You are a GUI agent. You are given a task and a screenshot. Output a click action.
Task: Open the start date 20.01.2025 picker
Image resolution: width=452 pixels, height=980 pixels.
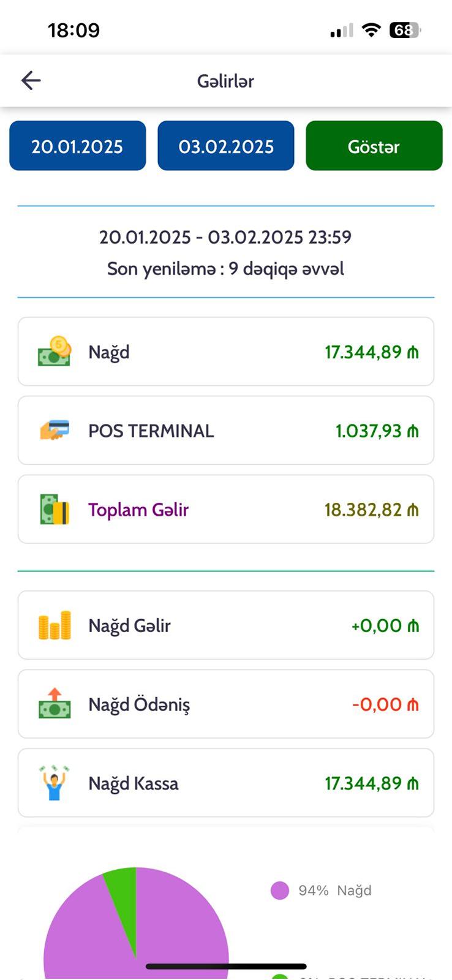click(77, 146)
